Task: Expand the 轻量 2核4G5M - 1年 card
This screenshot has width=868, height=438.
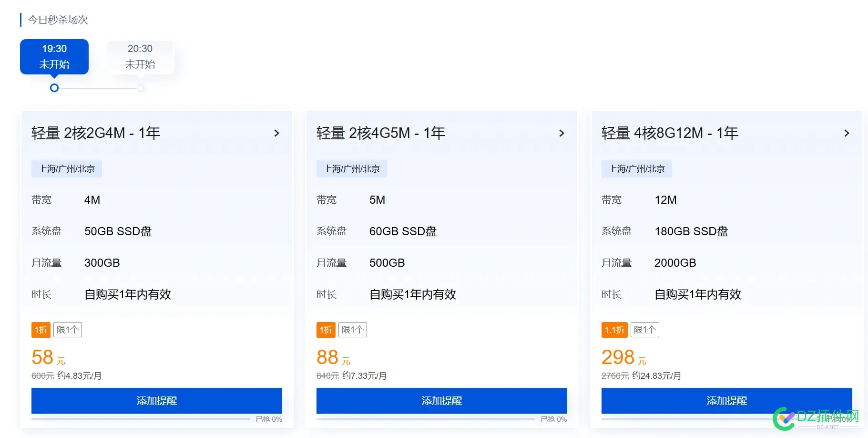Action: coord(562,133)
